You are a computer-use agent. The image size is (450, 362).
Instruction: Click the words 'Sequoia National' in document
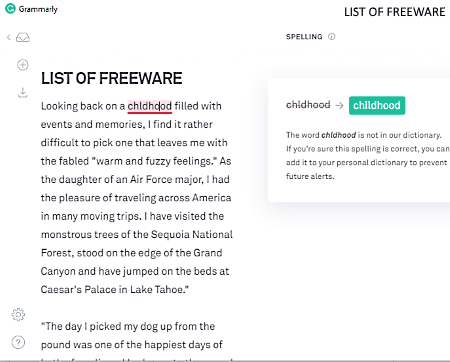coord(192,234)
